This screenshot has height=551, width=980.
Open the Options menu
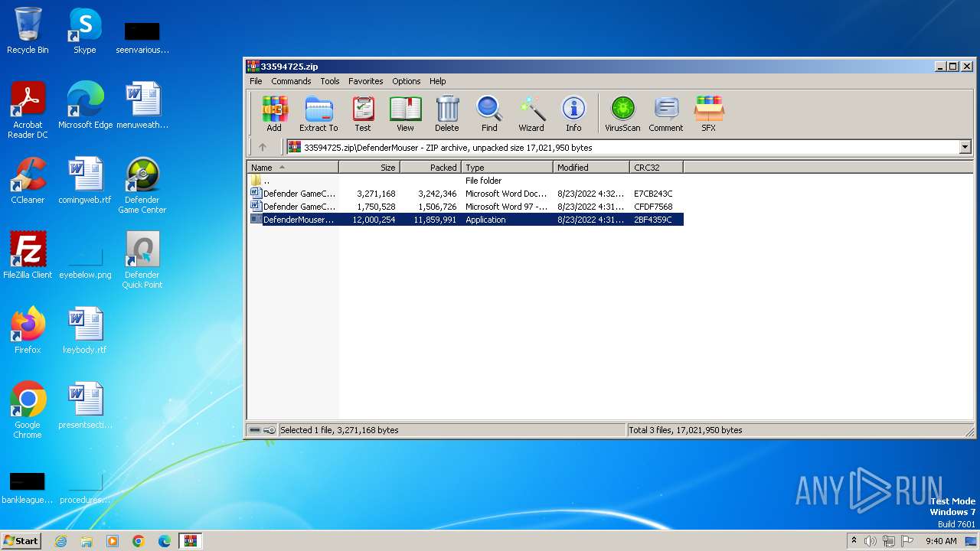click(407, 81)
